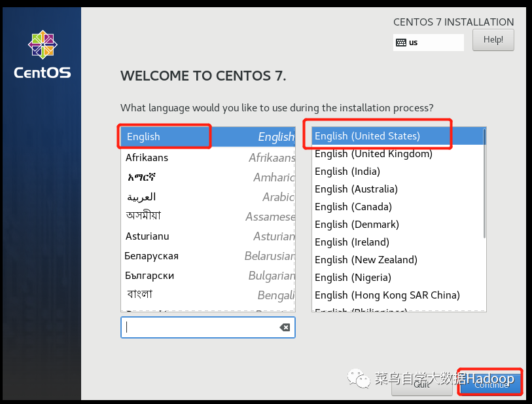
Task: Focus the language search input field
Action: [208, 327]
